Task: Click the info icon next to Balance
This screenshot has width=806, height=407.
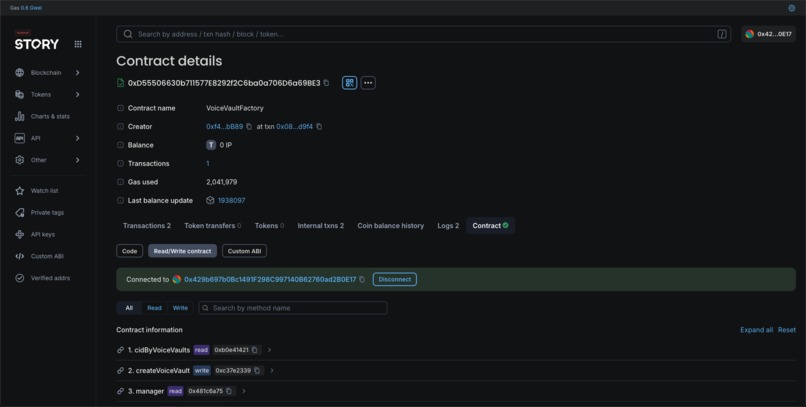Action: pyautogui.click(x=120, y=145)
